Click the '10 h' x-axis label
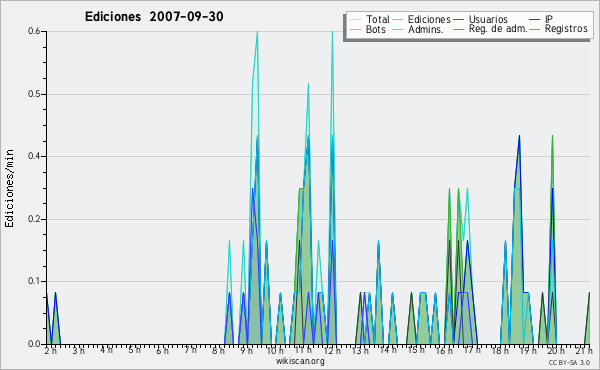The image size is (600, 370). [x=275, y=350]
